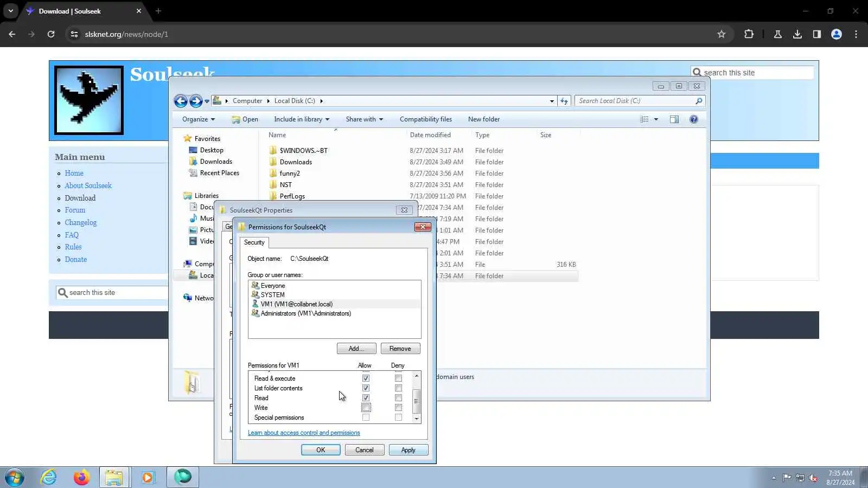The image size is (868, 488).
Task: Open a new Chrome tab with plus icon
Action: [158, 11]
